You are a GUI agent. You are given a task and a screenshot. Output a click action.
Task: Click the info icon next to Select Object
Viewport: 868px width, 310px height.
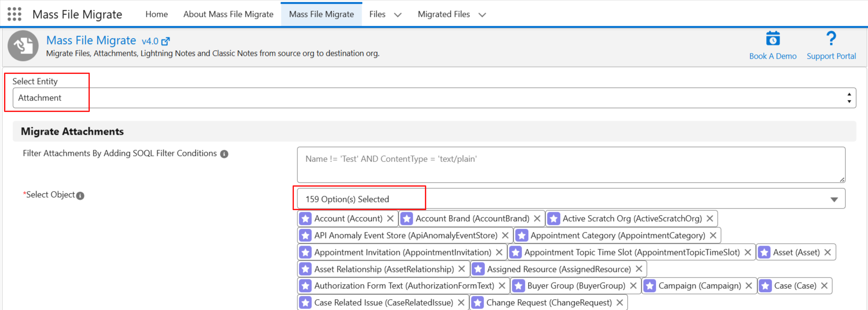(x=80, y=195)
